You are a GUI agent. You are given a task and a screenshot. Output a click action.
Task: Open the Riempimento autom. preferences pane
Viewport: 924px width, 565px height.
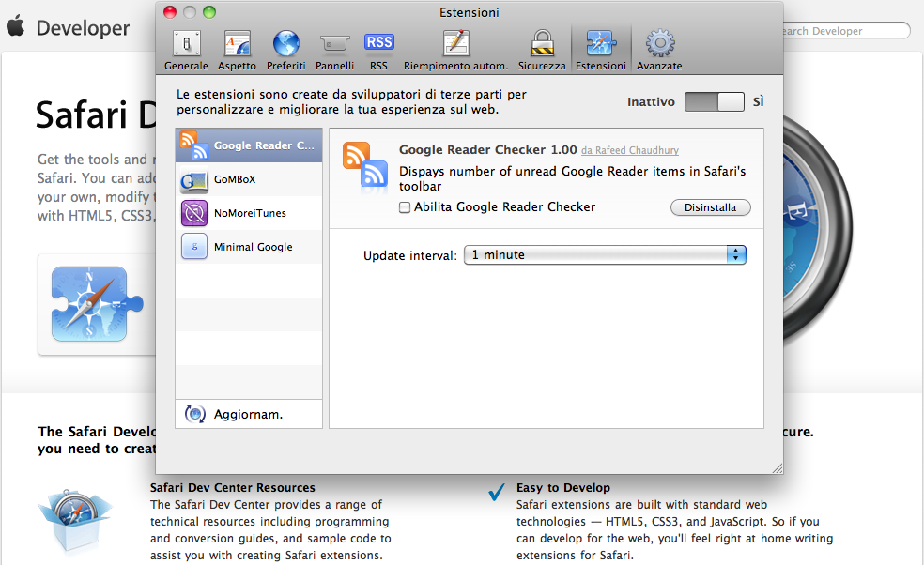pos(455,51)
